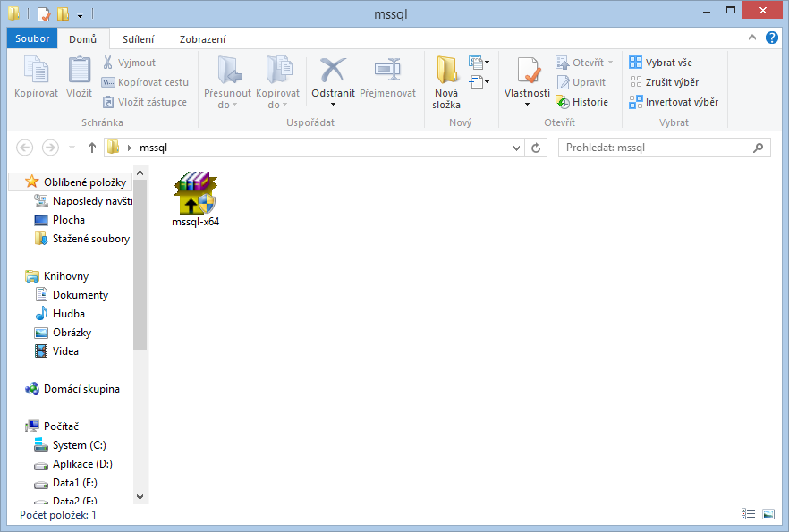
Task: Navigate up one folder level arrow
Action: pos(91,148)
